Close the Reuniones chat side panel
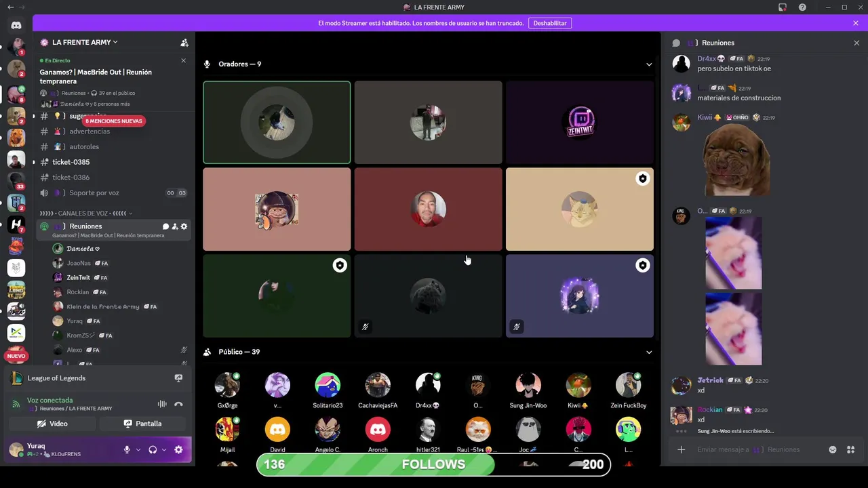The image size is (868, 488). pyautogui.click(x=856, y=43)
